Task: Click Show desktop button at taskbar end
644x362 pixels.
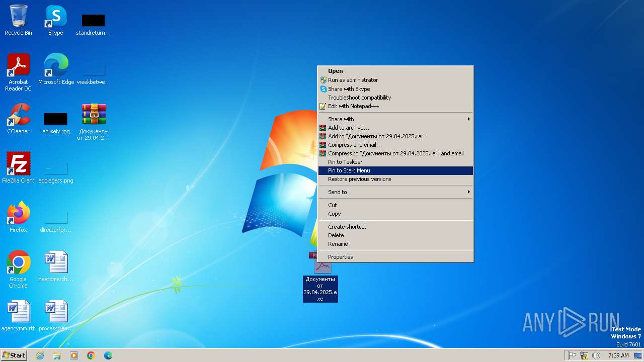Action: point(638,355)
